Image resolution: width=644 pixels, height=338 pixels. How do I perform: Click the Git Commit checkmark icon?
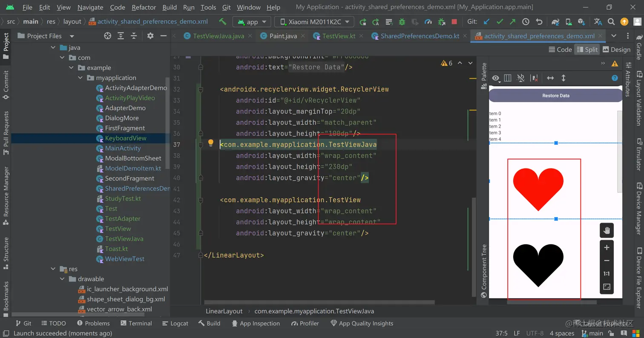[500, 22]
